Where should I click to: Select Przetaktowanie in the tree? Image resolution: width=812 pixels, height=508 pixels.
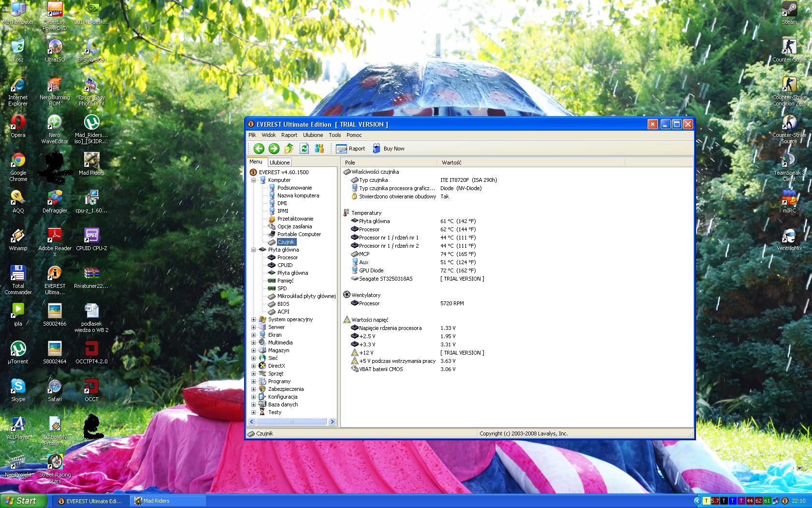click(295, 219)
